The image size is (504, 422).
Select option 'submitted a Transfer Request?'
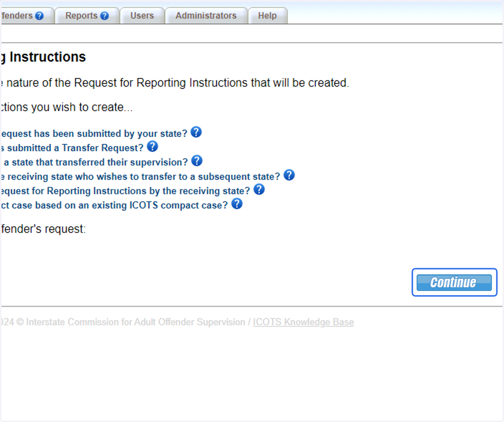(x=72, y=148)
